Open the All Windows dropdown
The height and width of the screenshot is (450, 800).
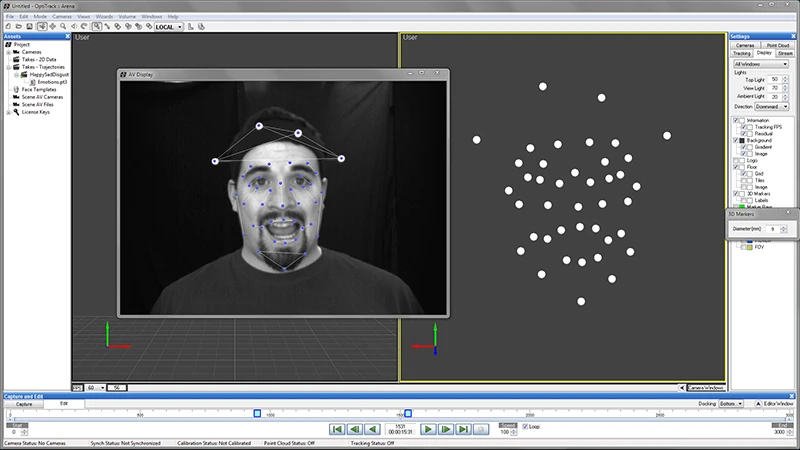click(x=761, y=63)
